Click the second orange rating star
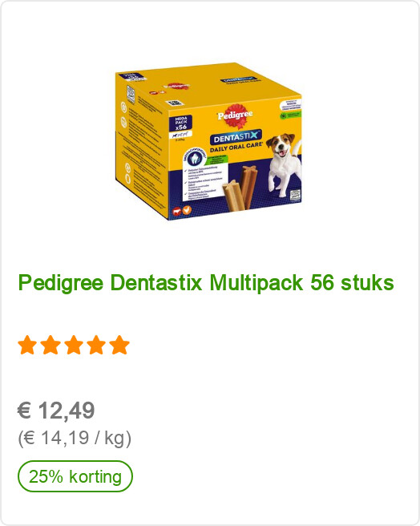This screenshot has width=420, height=526. 50,345
